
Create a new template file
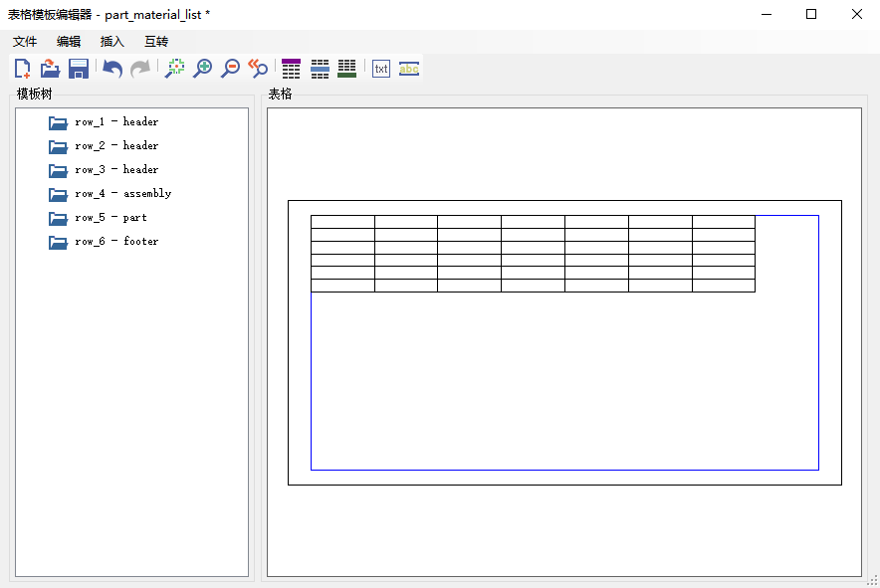[x=23, y=69]
